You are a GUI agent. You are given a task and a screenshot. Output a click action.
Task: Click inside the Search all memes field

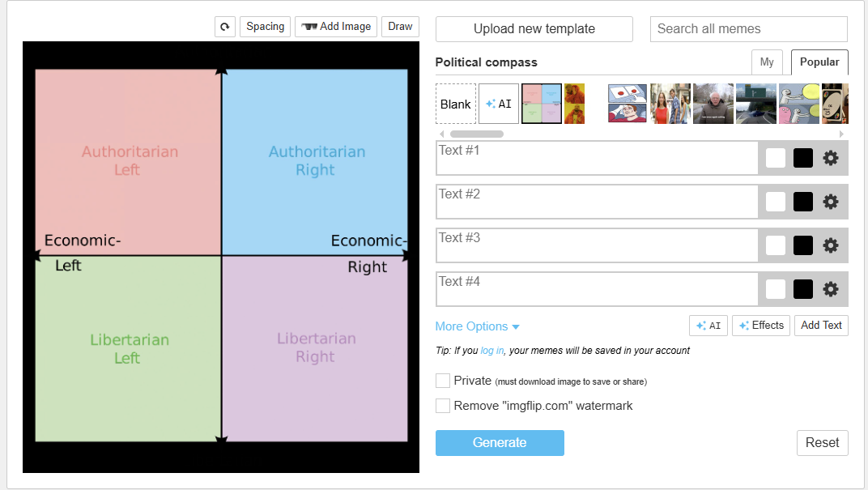748,29
